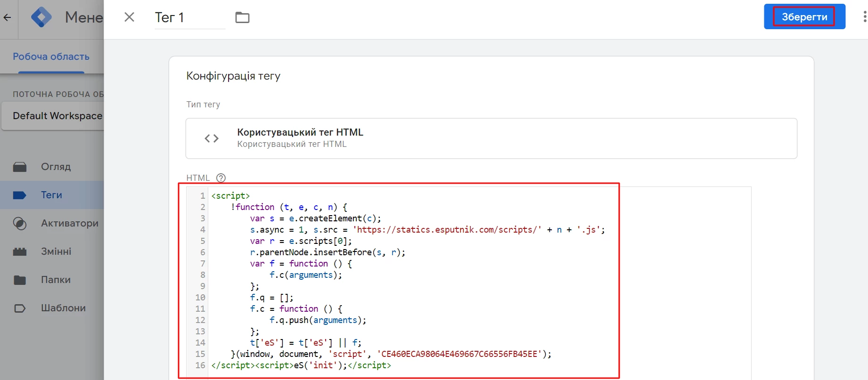Select the Користувацький тег HTML tag type
868x380 pixels.
[491, 138]
